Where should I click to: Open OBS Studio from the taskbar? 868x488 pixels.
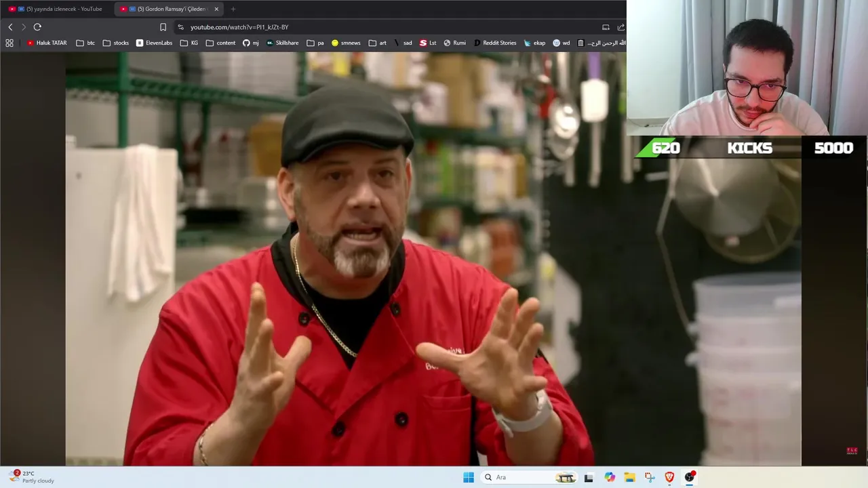click(690, 477)
